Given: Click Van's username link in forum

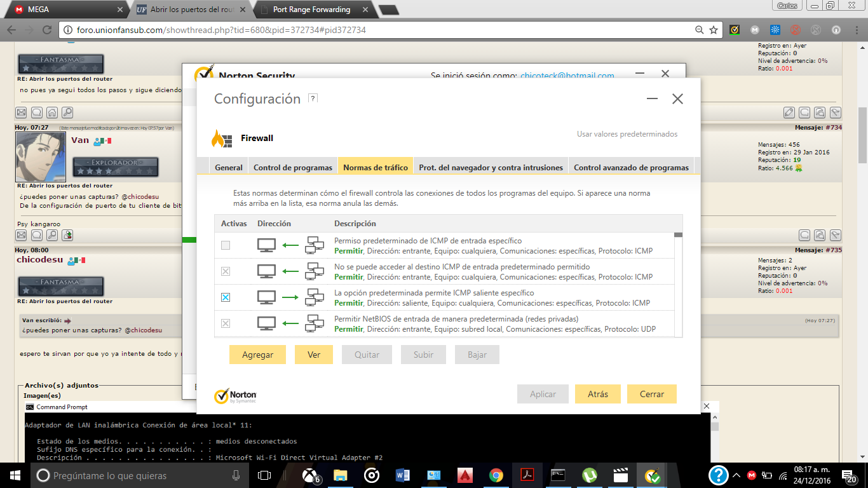Looking at the screenshot, I should 80,140.
